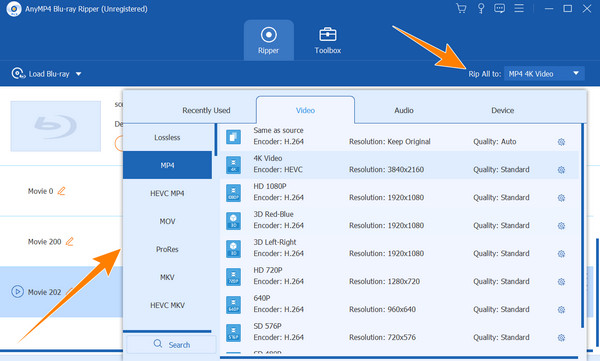The height and width of the screenshot is (361, 600).
Task: Click the 3D Red-Blue format icon
Action: 233,221
